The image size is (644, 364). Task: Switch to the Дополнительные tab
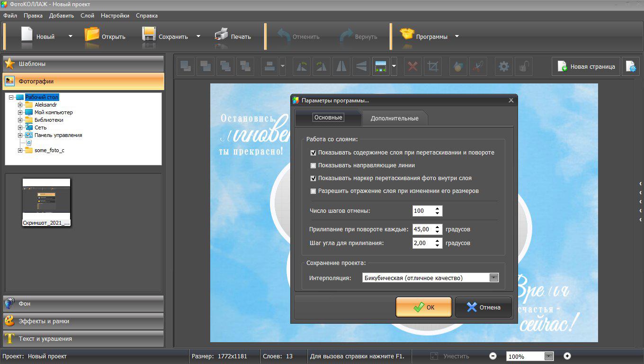click(394, 118)
